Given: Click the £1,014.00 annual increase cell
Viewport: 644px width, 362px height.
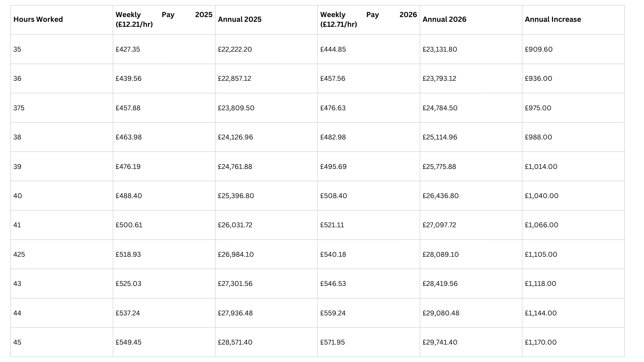Looking at the screenshot, I should 541,167.
